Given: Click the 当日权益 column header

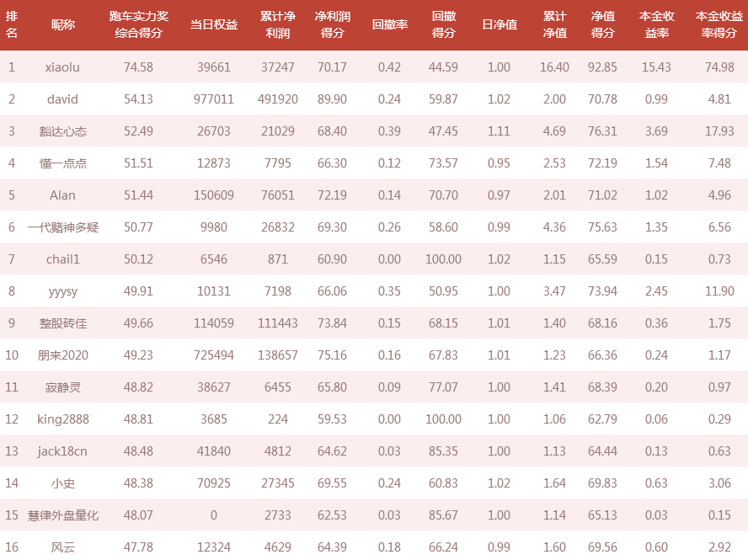Looking at the screenshot, I should coord(214,24).
